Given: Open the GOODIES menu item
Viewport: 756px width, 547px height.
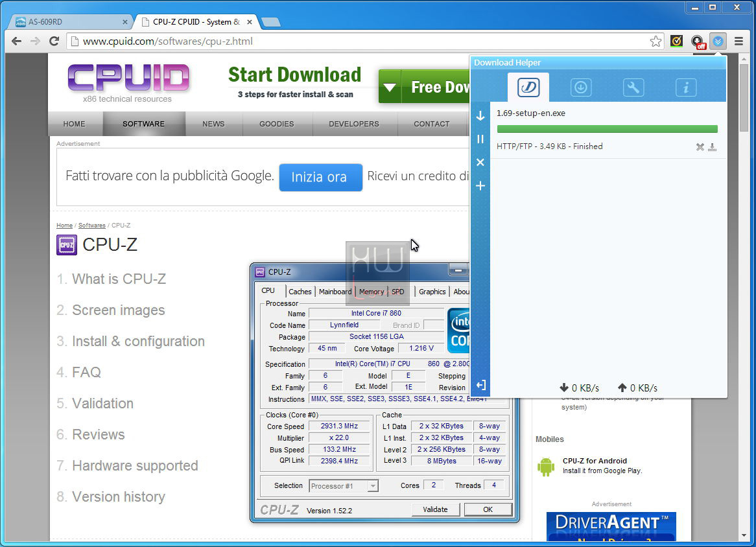Looking at the screenshot, I should [x=277, y=124].
